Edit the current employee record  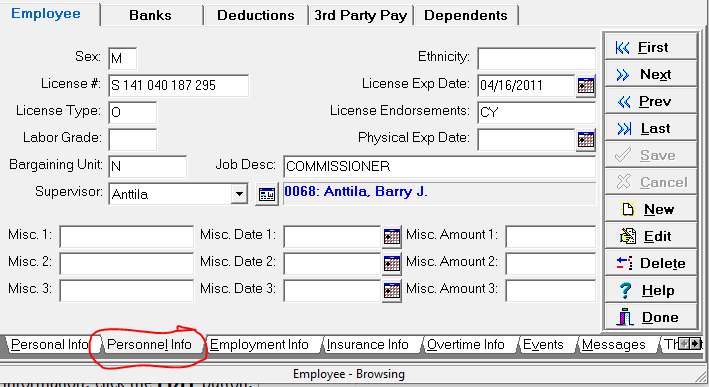tap(650, 236)
